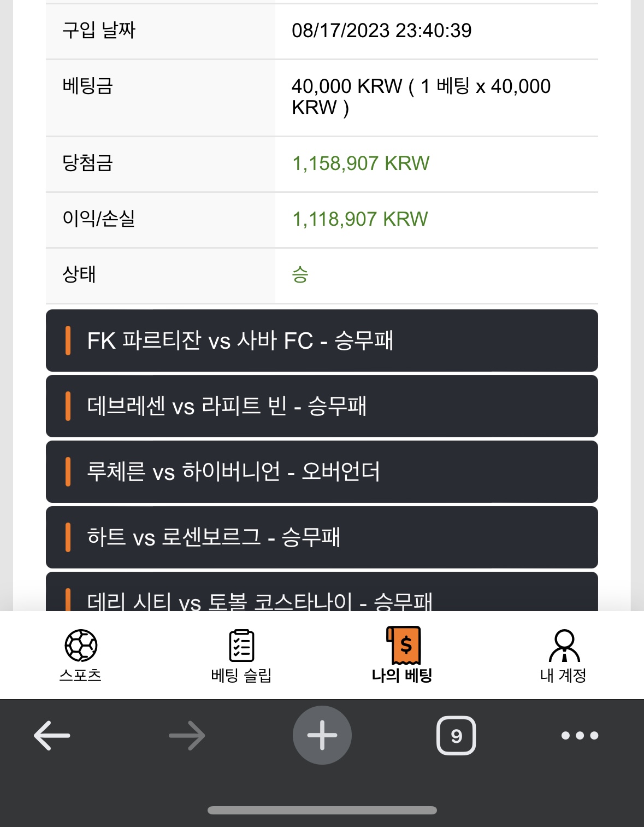The image size is (644, 827).
Task: Switch to the 스포츠 tab label
Action: [81, 676]
